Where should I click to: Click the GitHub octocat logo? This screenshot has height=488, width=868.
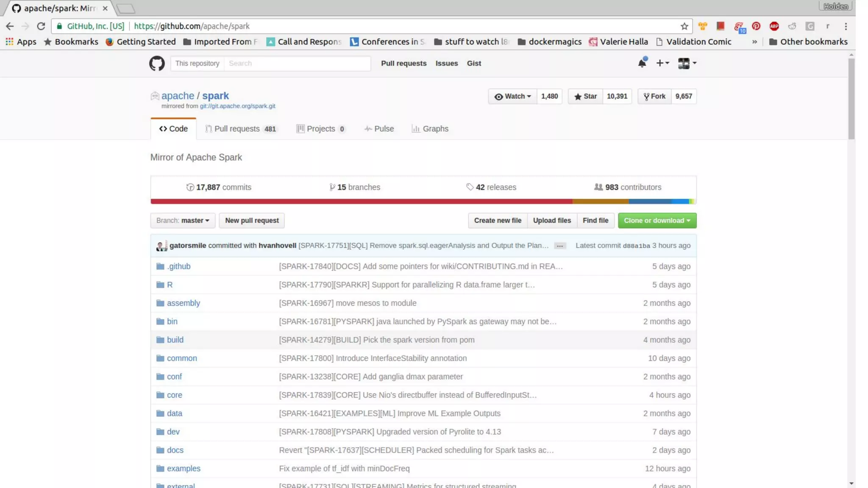coord(157,64)
